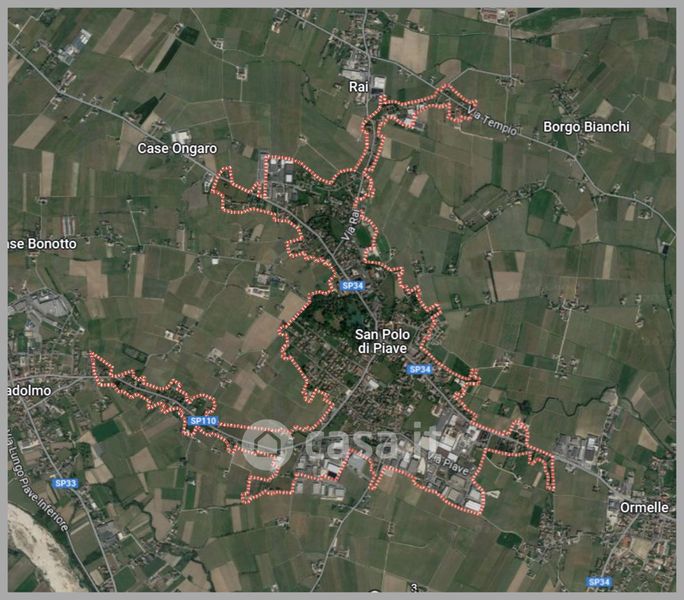This screenshot has height=600, width=684.
Task: Select the Case Ongaro place label
Action: pos(177,148)
